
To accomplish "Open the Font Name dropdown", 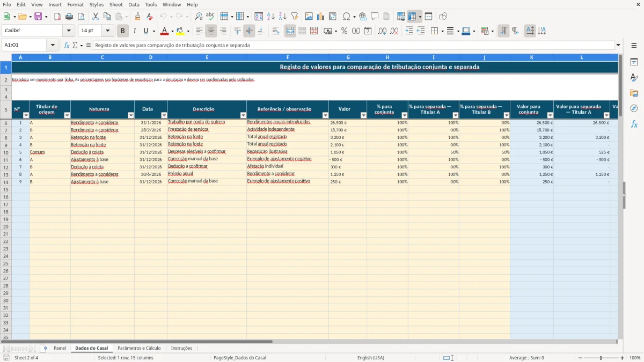I will (69, 31).
